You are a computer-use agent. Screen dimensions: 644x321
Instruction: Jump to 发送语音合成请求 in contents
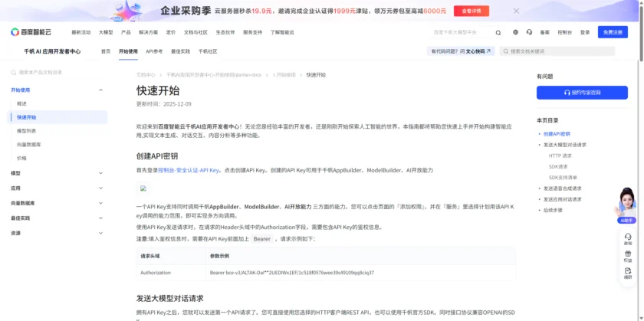tap(562, 188)
